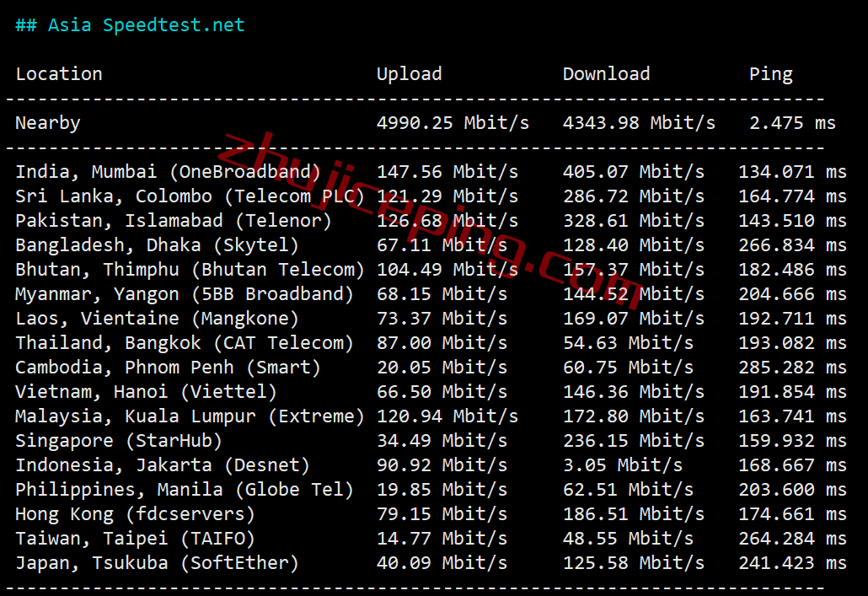Click 'Malaysia, Kuala Lumpur (Extreme)' location

pyautogui.click(x=190, y=416)
